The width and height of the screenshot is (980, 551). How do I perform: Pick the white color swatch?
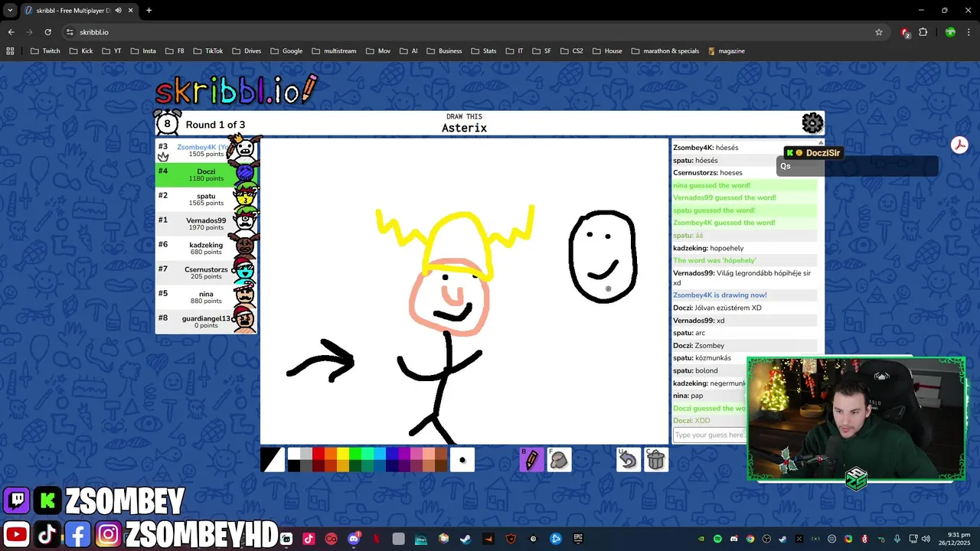[x=294, y=454]
